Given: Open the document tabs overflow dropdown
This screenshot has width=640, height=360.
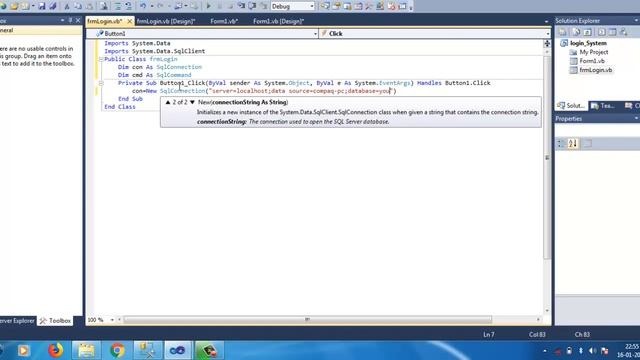Looking at the screenshot, I should pyautogui.click(x=546, y=21).
